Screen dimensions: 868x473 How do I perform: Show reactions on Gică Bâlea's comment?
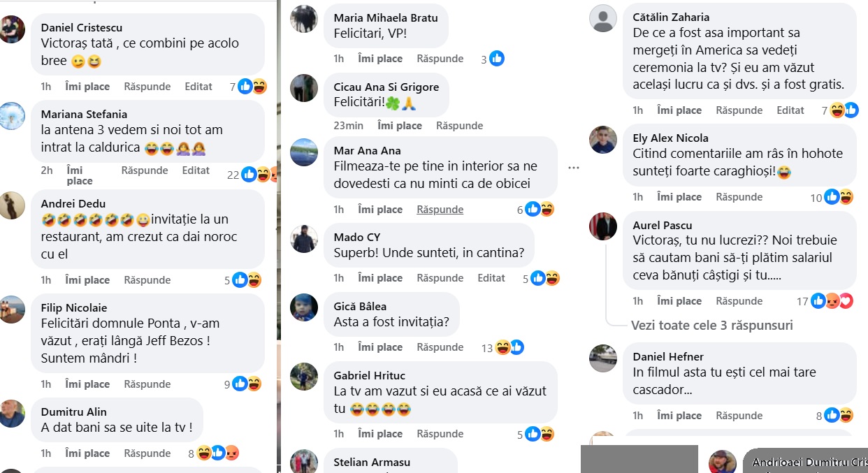tap(509, 347)
